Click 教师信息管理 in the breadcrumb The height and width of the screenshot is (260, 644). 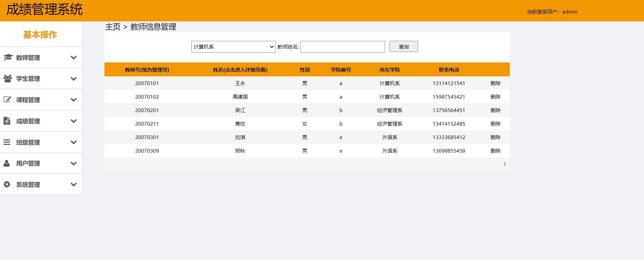click(153, 27)
